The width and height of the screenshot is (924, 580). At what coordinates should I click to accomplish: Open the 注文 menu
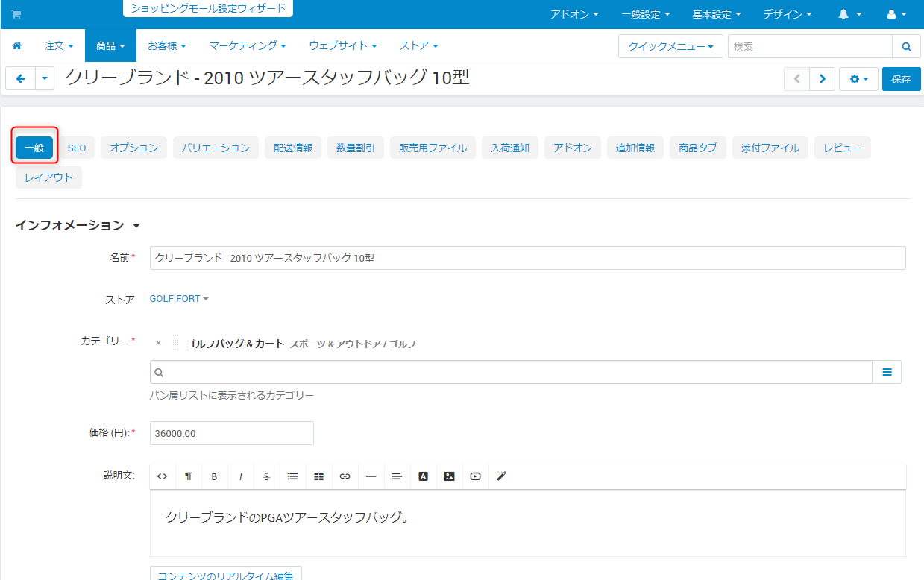click(x=59, y=45)
